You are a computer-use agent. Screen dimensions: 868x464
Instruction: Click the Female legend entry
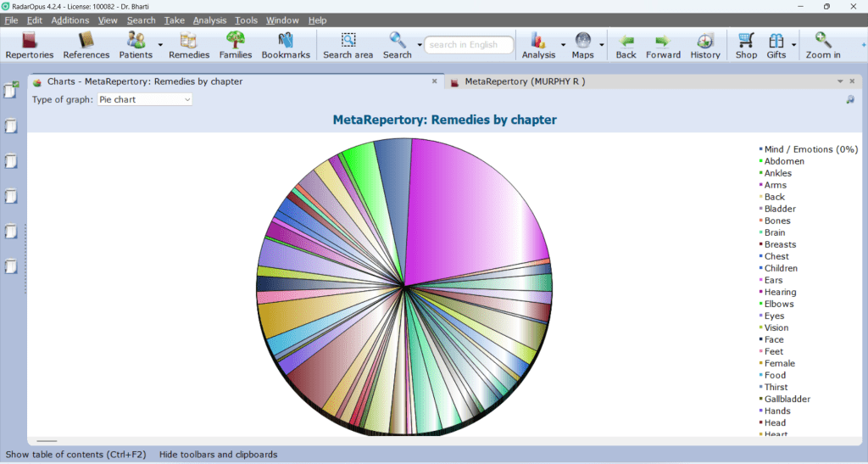coord(780,363)
